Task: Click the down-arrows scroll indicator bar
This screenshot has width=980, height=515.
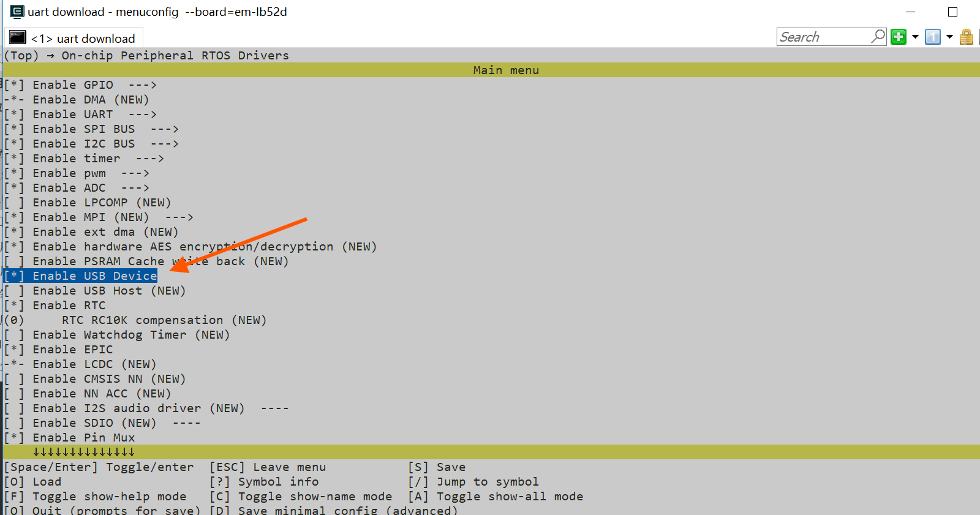Action: (x=84, y=453)
